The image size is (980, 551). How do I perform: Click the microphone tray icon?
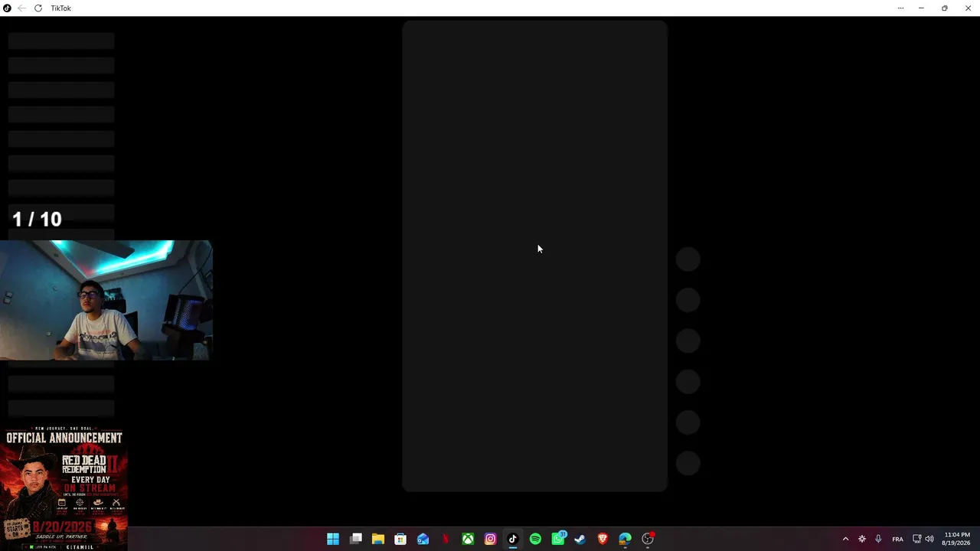(x=878, y=539)
